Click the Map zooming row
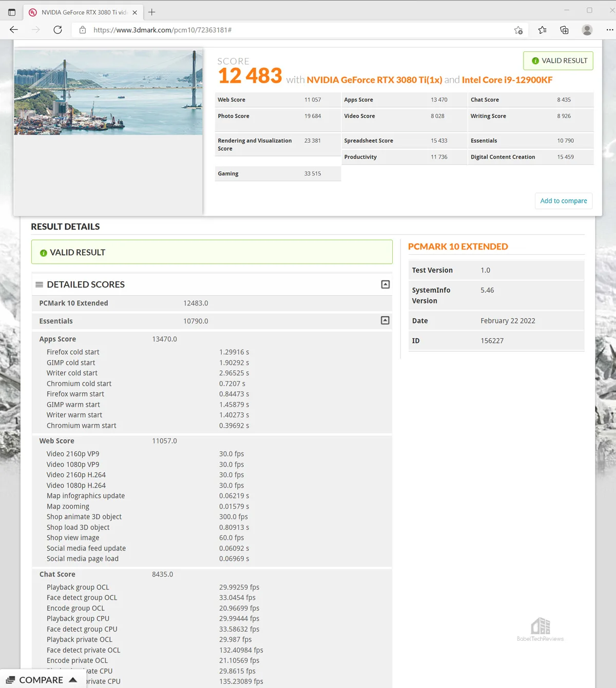This screenshot has height=688, width=616. pos(212,506)
